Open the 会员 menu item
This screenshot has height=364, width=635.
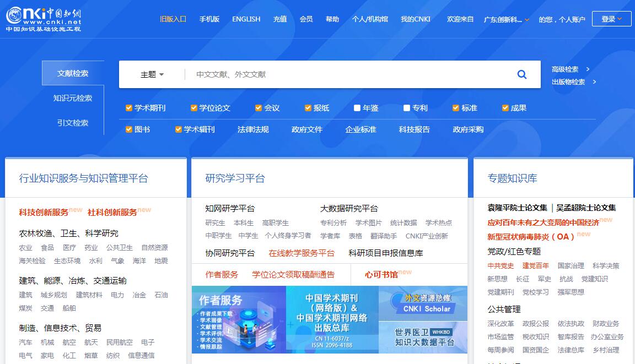point(306,19)
